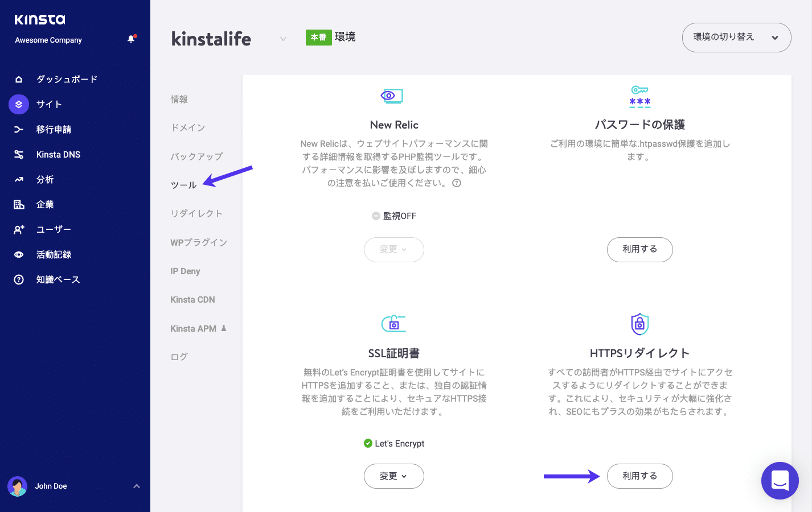Image resolution: width=812 pixels, height=512 pixels.
Task: Open the WPプラグイン tab
Action: (198, 242)
